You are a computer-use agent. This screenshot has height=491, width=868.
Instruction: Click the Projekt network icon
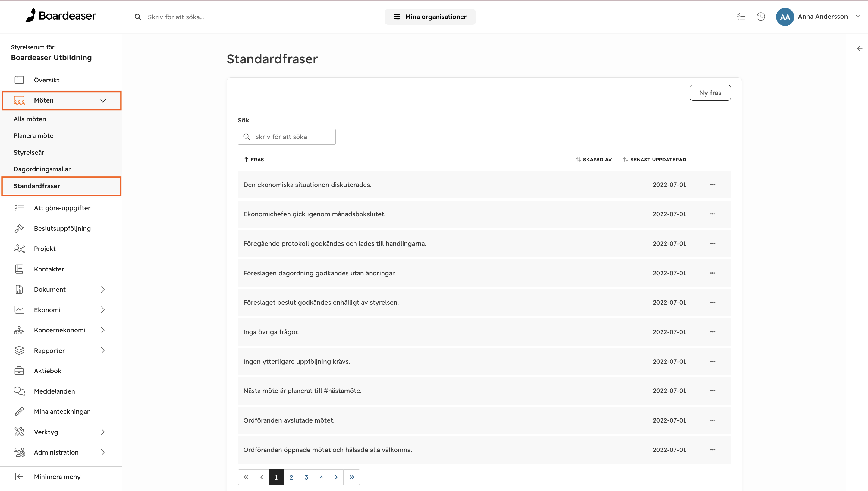point(19,249)
